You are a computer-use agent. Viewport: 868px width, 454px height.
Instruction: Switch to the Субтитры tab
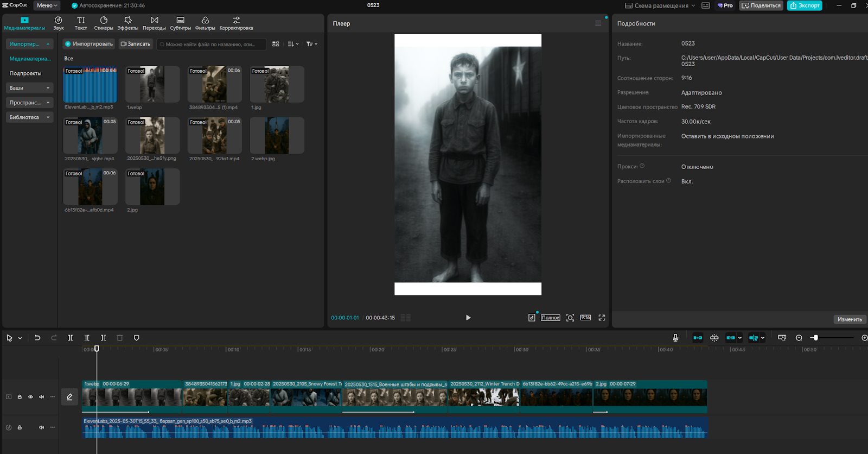pos(180,23)
